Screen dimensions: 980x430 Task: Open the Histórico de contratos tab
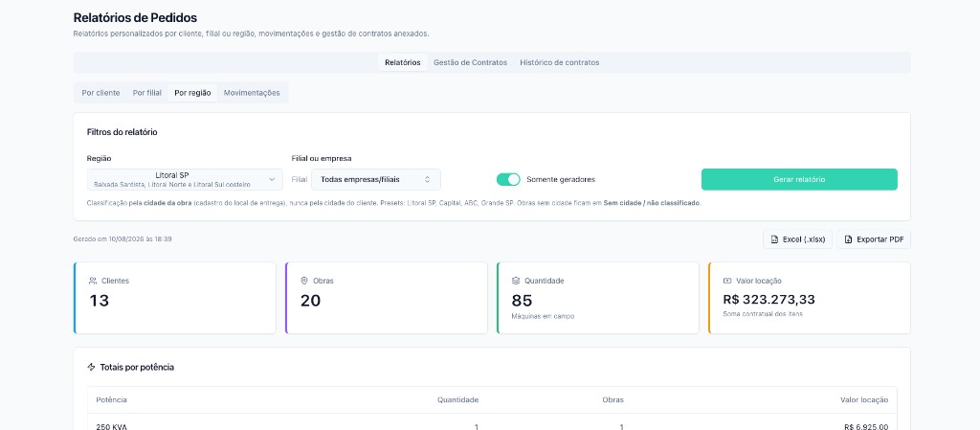(x=559, y=62)
